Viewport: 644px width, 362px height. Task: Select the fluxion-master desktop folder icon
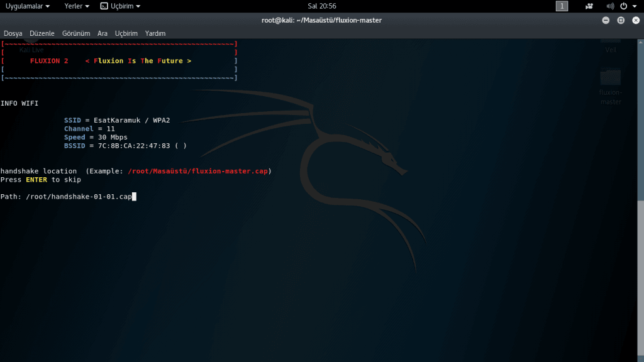click(x=611, y=87)
